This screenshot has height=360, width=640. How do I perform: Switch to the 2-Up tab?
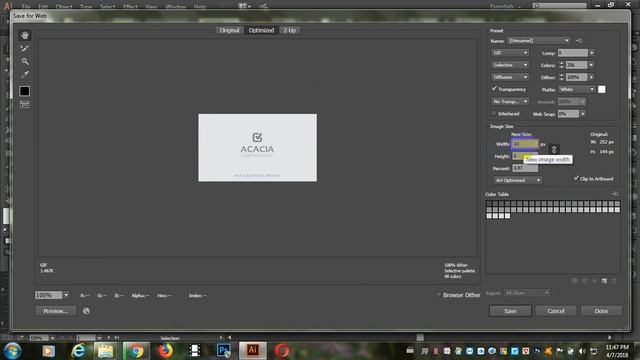click(289, 30)
